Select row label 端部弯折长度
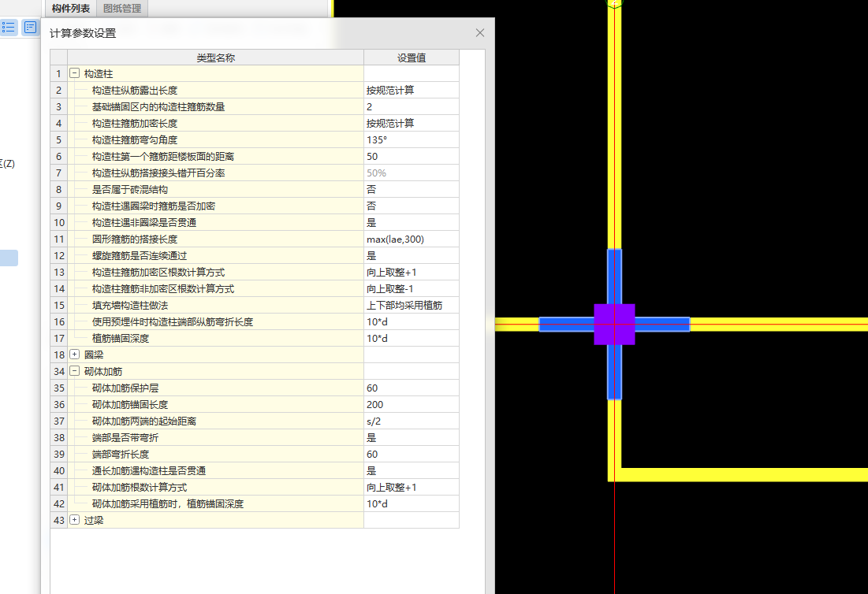Screen dimensions: 868x594 point(120,454)
